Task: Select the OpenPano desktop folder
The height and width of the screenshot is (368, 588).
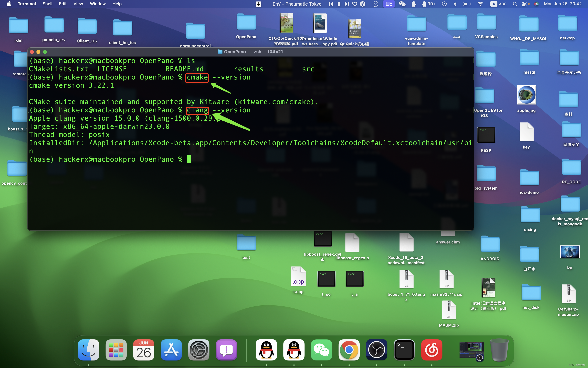Action: (x=246, y=26)
